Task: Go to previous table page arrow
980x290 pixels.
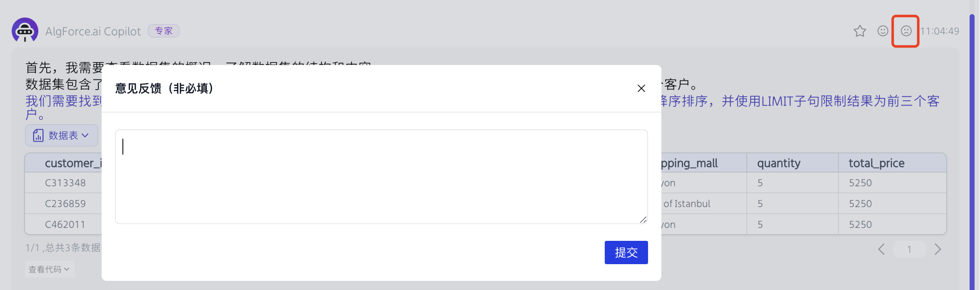Action: 881,250
